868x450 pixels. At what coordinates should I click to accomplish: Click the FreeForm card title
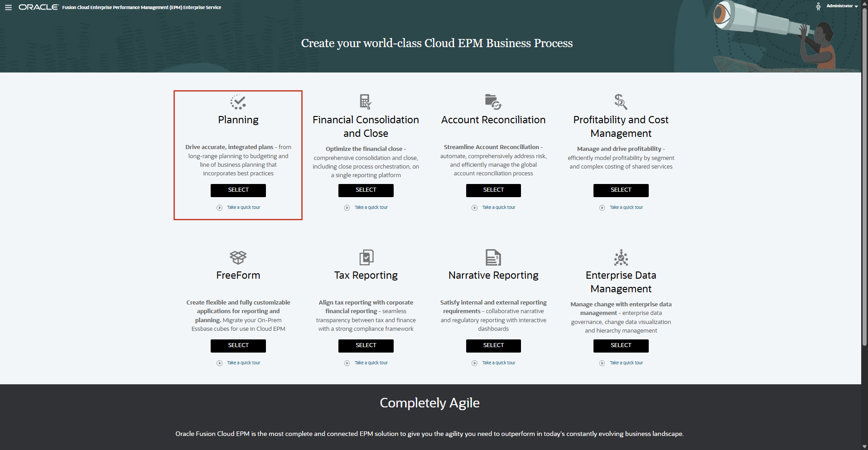[238, 276]
